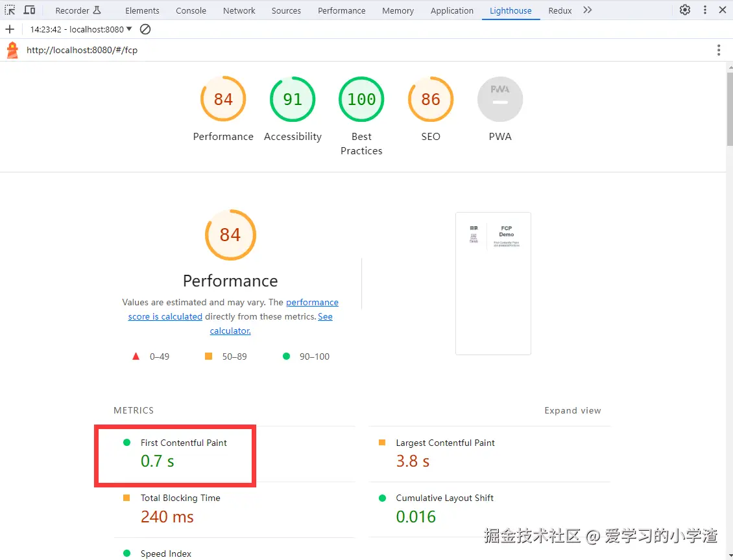Screen dimensions: 733x560
Task: Clear all reports with the circle-slash icon
Action: (x=145, y=29)
